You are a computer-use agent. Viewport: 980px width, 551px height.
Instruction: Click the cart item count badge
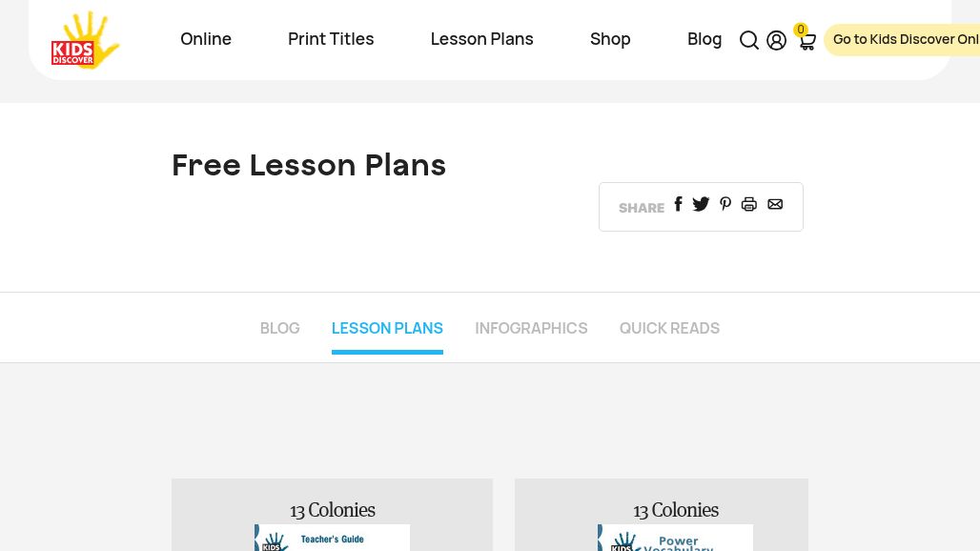[801, 30]
